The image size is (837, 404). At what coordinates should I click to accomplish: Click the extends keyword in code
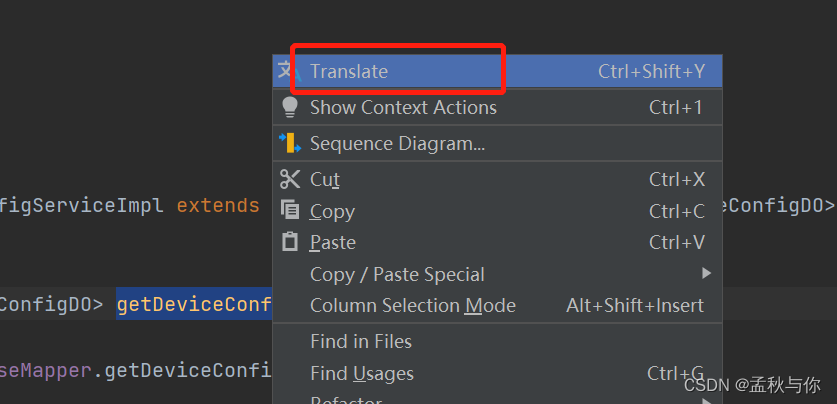218,205
